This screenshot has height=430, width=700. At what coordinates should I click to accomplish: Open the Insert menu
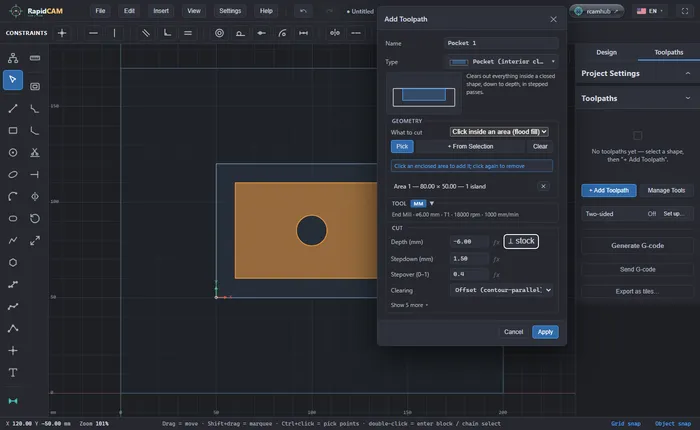click(161, 11)
